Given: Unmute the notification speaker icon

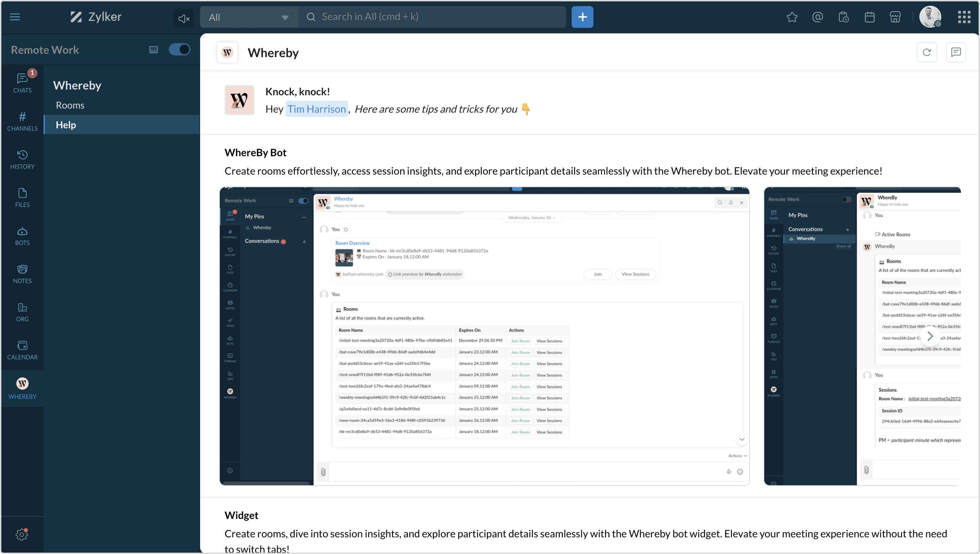Looking at the screenshot, I should click(x=184, y=18).
